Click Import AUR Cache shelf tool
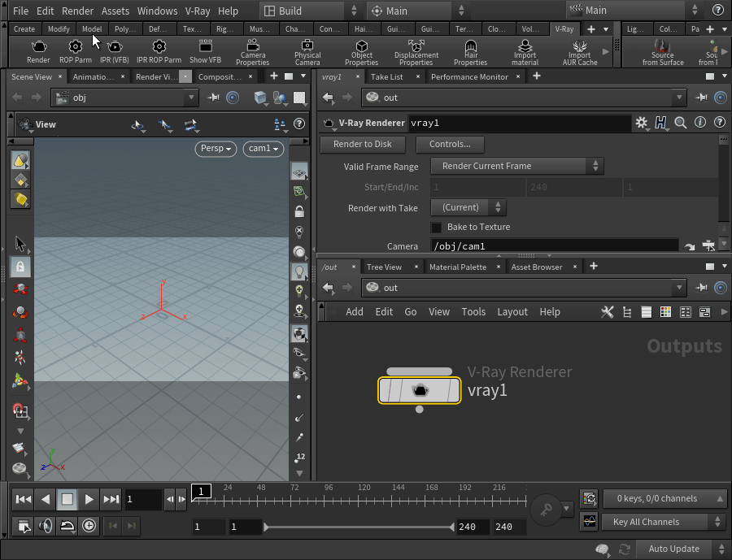This screenshot has width=732, height=560. 580,52
